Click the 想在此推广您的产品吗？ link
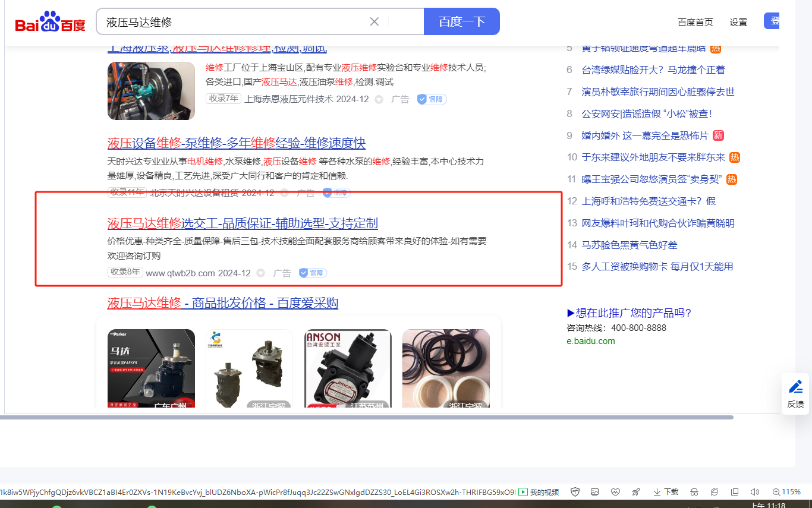Image resolution: width=812 pixels, height=508 pixels. click(x=630, y=313)
